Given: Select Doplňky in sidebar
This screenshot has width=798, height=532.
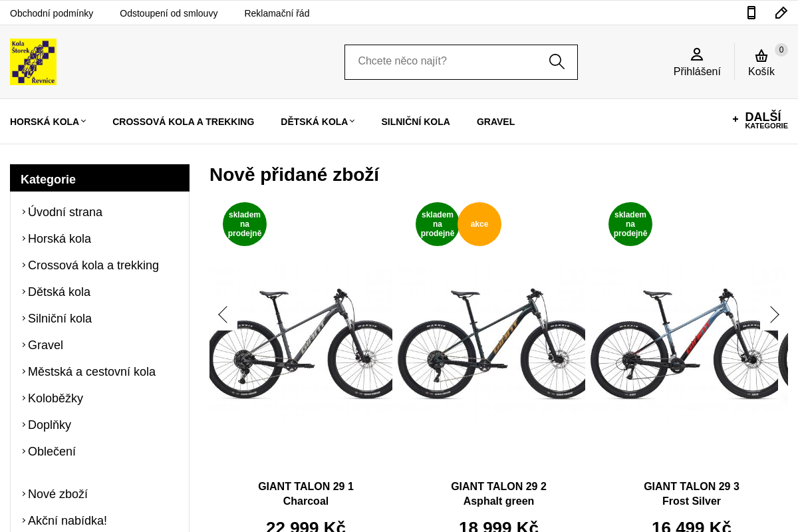Looking at the screenshot, I should click(x=49, y=425).
